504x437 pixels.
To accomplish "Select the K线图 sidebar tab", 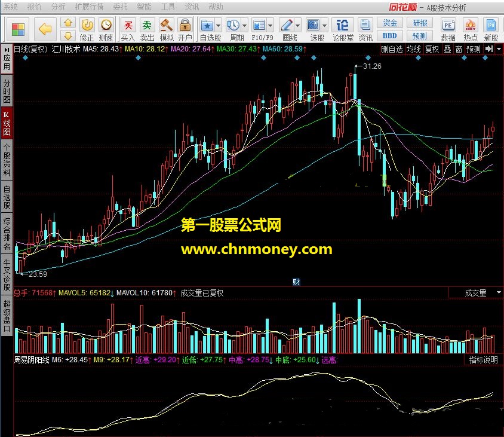I will (7, 124).
